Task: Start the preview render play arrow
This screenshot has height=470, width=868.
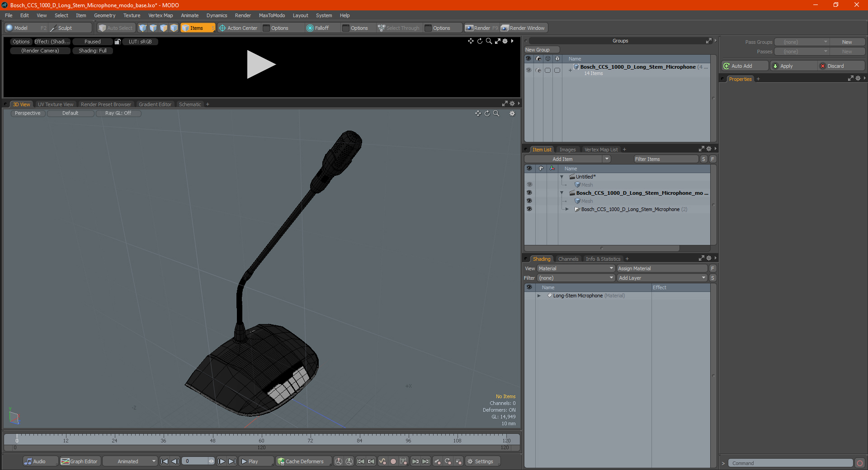Action: pos(261,64)
